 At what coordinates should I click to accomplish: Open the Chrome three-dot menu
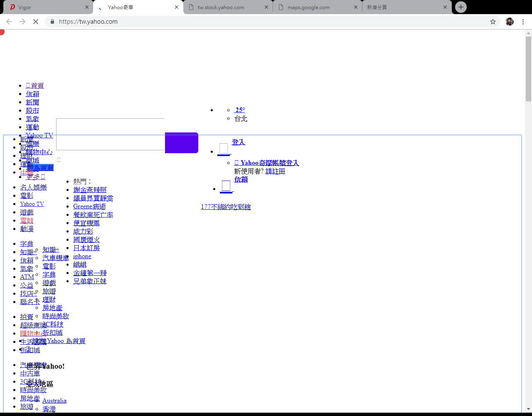[523, 22]
